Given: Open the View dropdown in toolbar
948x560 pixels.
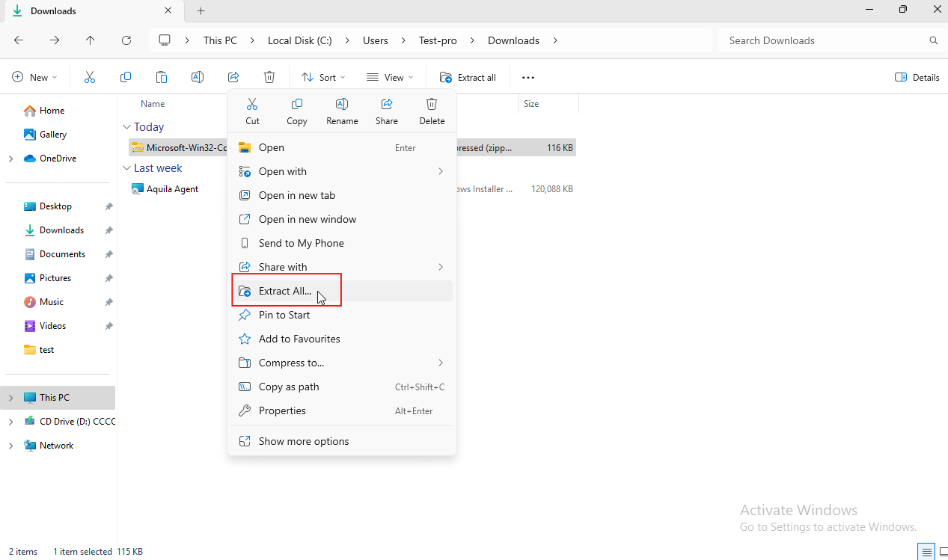Looking at the screenshot, I should 390,77.
